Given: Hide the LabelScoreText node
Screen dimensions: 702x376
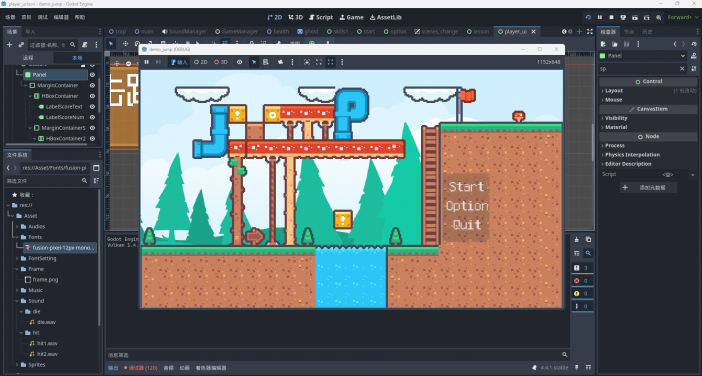Looking at the screenshot, I should pyautogui.click(x=93, y=107).
